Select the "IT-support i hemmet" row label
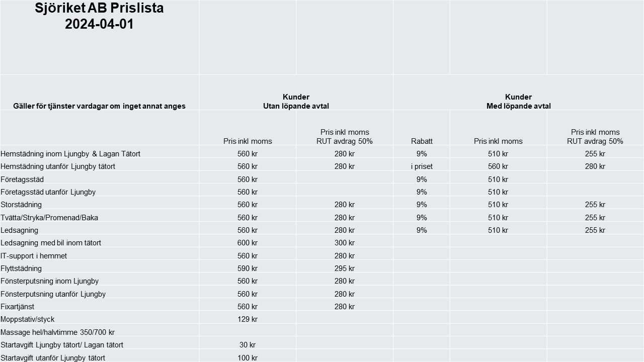Image resolution: width=644 pixels, height=362 pixels. click(x=34, y=256)
